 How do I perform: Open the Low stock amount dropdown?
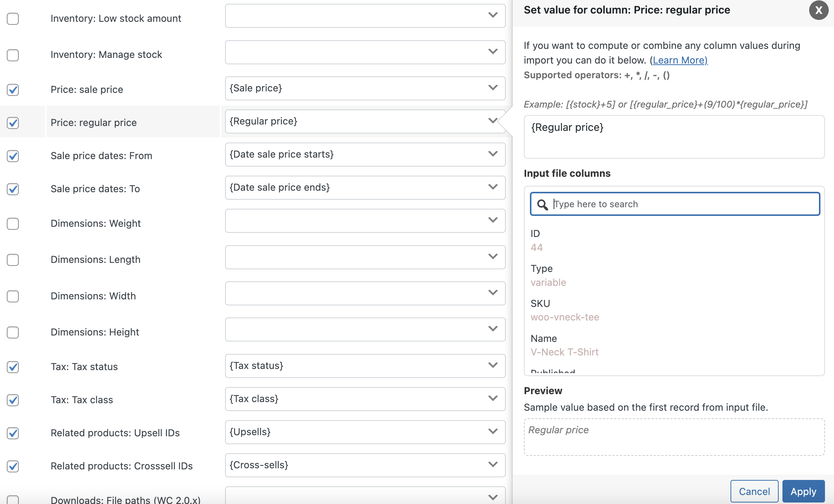pyautogui.click(x=365, y=16)
